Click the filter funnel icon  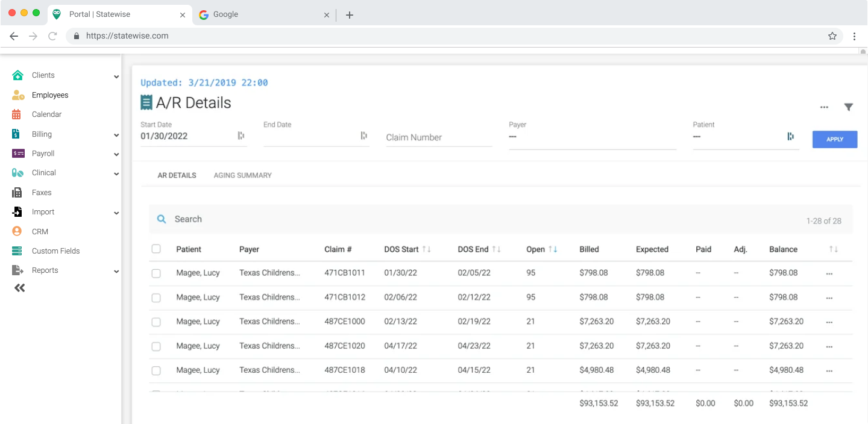(849, 107)
